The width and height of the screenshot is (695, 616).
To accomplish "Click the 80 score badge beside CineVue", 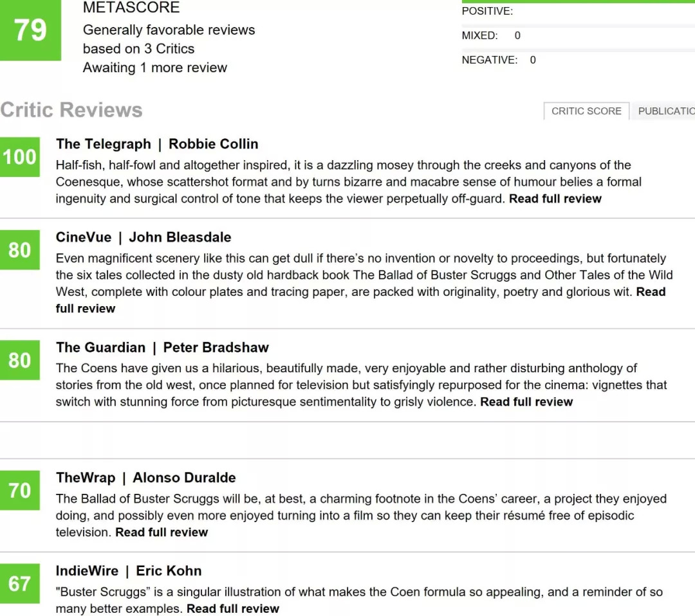I will pyautogui.click(x=19, y=249).
